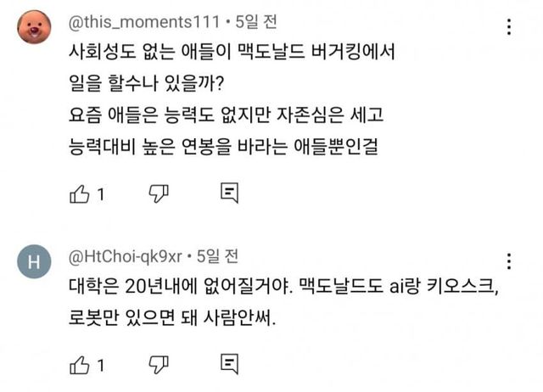Select the comment line starting "대학은 20년내에"
The width and height of the screenshot is (543, 392).
278,289
